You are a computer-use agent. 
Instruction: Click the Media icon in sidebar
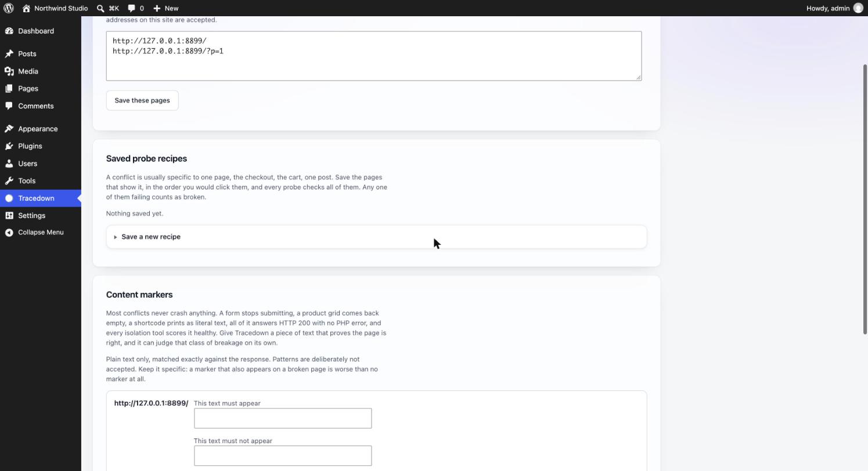(9, 71)
